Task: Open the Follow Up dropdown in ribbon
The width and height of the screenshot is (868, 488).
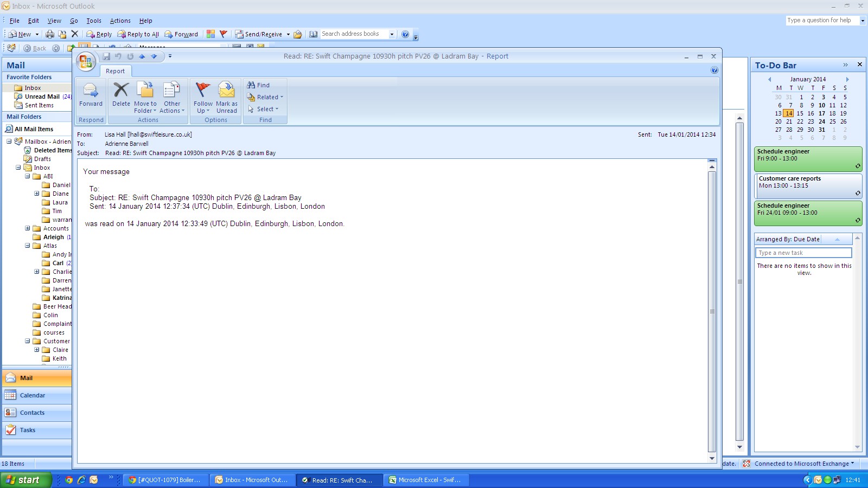Action: coord(203,98)
